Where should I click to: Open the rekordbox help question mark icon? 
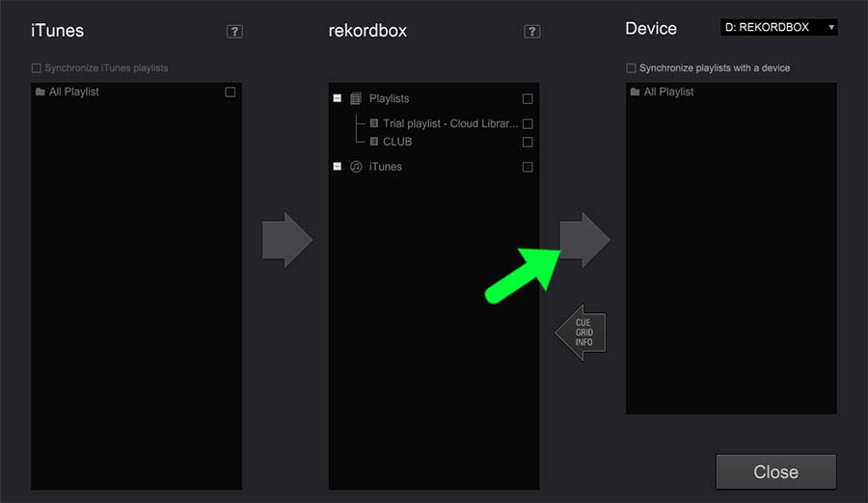(532, 32)
